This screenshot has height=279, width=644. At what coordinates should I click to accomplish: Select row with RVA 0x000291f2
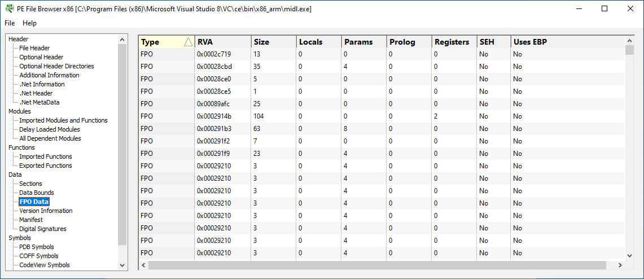click(x=382, y=141)
